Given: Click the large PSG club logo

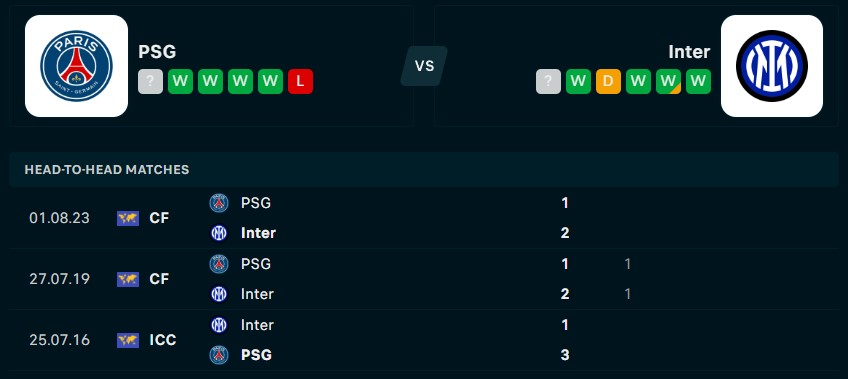Looking at the screenshot, I should pyautogui.click(x=76, y=66).
